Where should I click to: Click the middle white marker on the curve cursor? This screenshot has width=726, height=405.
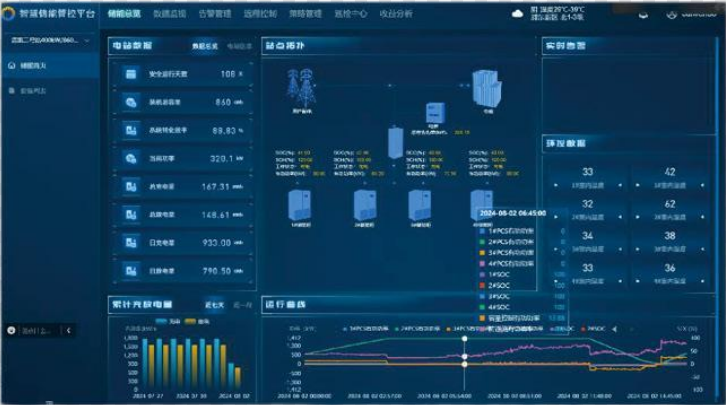point(464,356)
